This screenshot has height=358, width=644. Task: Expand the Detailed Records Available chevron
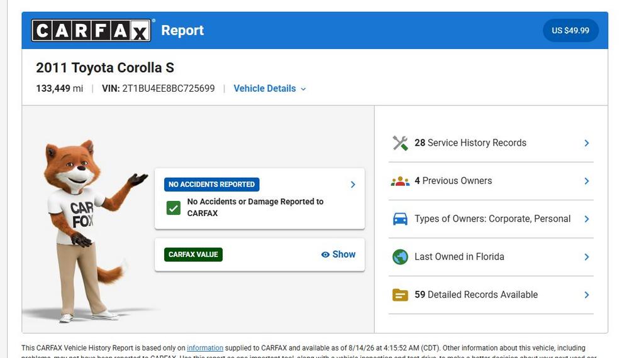(x=587, y=295)
